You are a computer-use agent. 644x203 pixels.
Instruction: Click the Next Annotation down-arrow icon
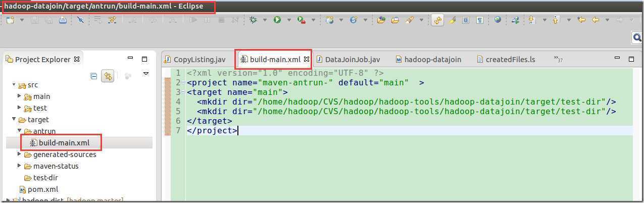pyautogui.click(x=532, y=20)
